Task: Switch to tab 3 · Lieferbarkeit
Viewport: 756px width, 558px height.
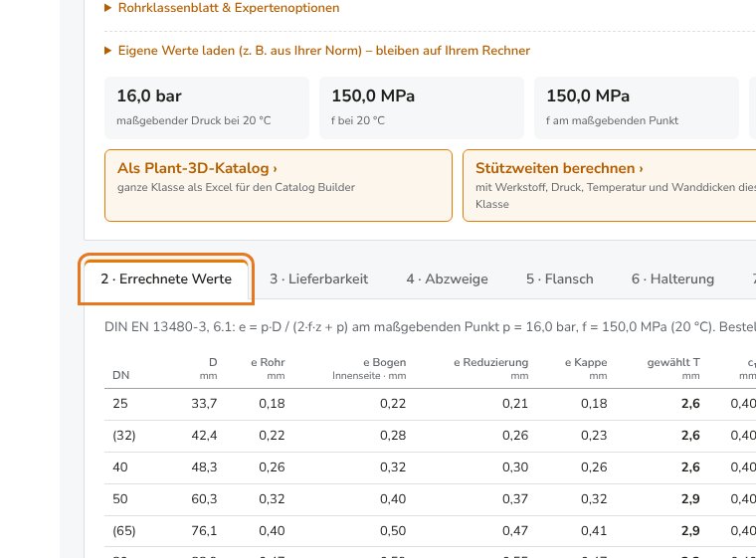Action: pyautogui.click(x=318, y=279)
